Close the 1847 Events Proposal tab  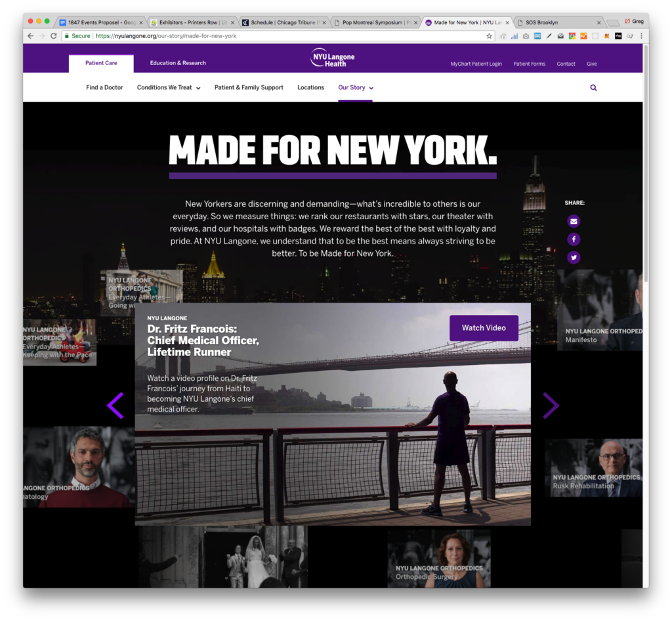[141, 23]
